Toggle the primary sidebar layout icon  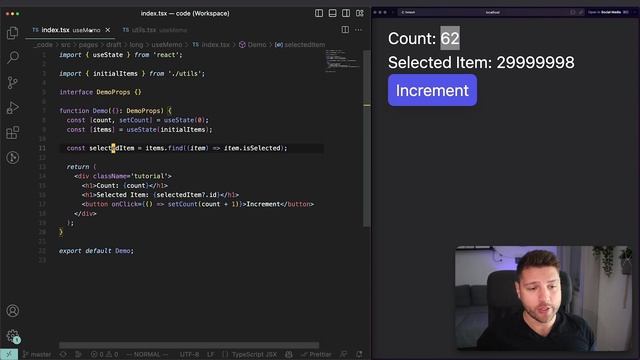point(319,13)
